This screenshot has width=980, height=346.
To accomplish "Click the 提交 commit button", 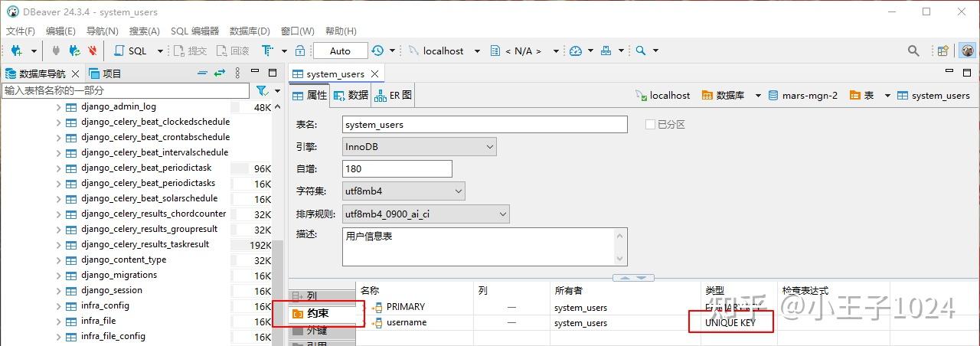I will [x=190, y=51].
